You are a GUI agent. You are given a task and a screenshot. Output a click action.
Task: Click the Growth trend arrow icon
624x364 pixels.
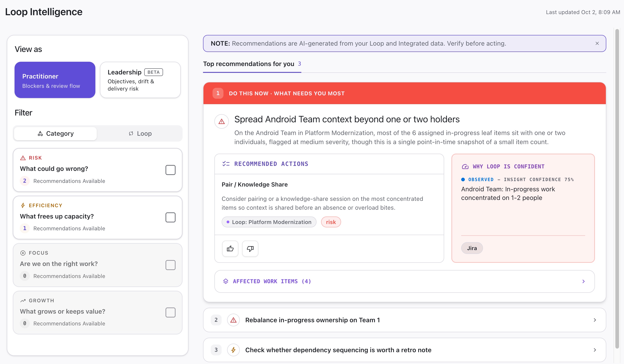pos(23,300)
